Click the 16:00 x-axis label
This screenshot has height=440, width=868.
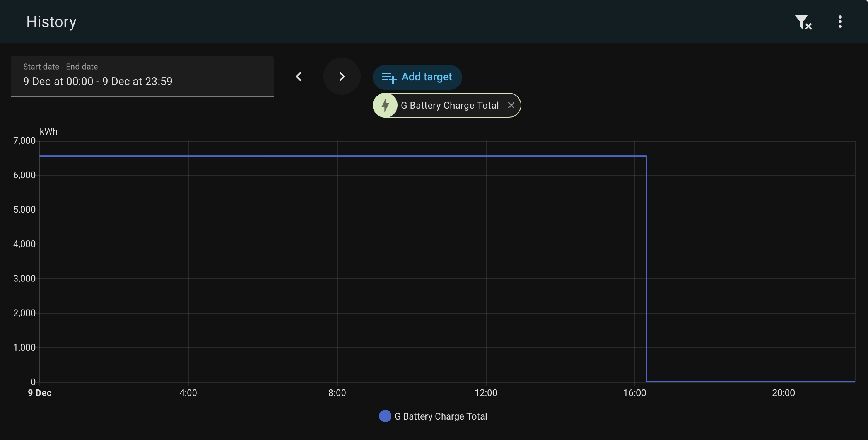pos(635,393)
